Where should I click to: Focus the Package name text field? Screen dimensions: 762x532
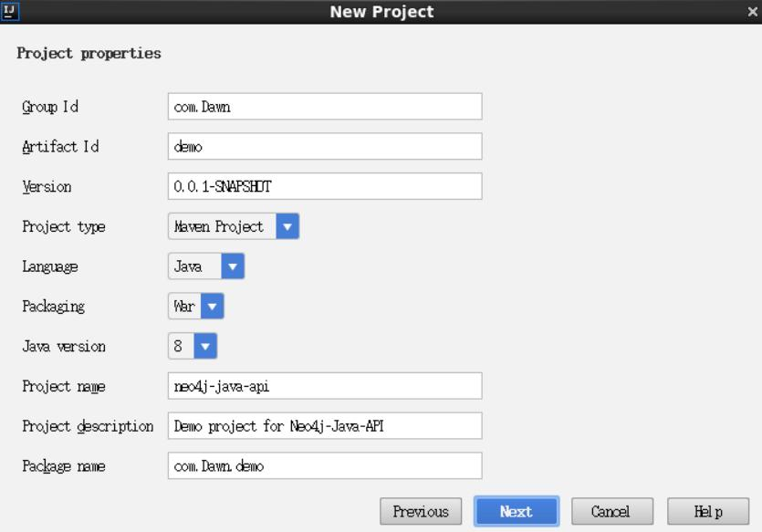[325, 466]
